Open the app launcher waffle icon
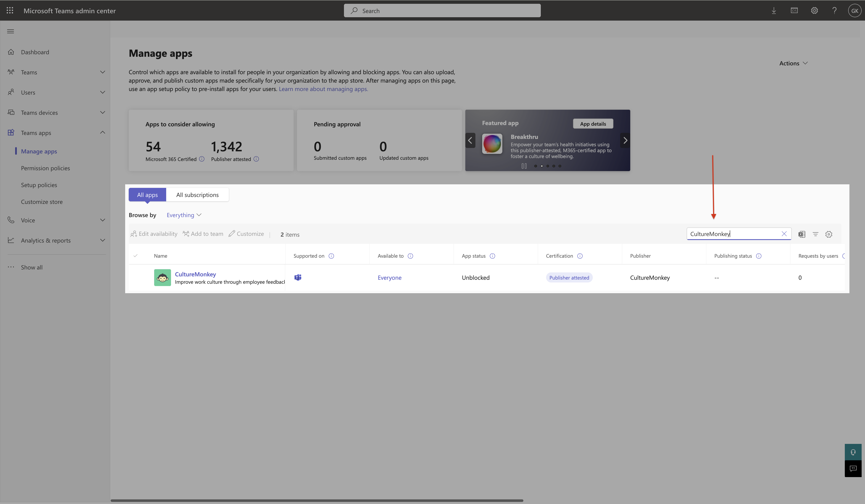The height and width of the screenshot is (504, 865). 10,11
